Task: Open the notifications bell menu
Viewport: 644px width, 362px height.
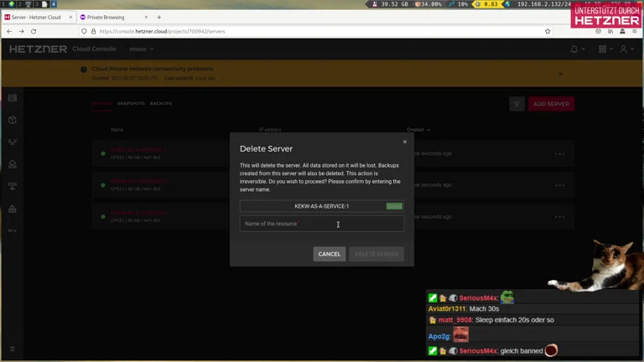Action: click(577, 49)
